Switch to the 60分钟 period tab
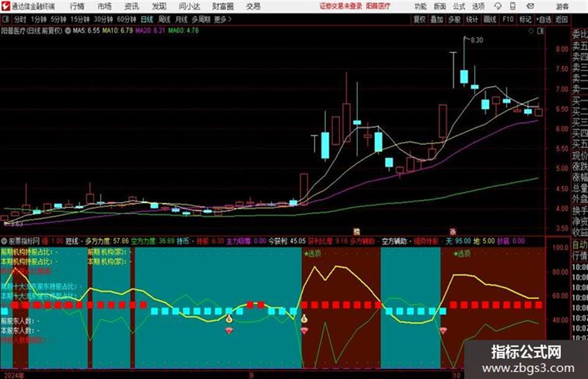588x379 pixels. pyautogui.click(x=127, y=19)
